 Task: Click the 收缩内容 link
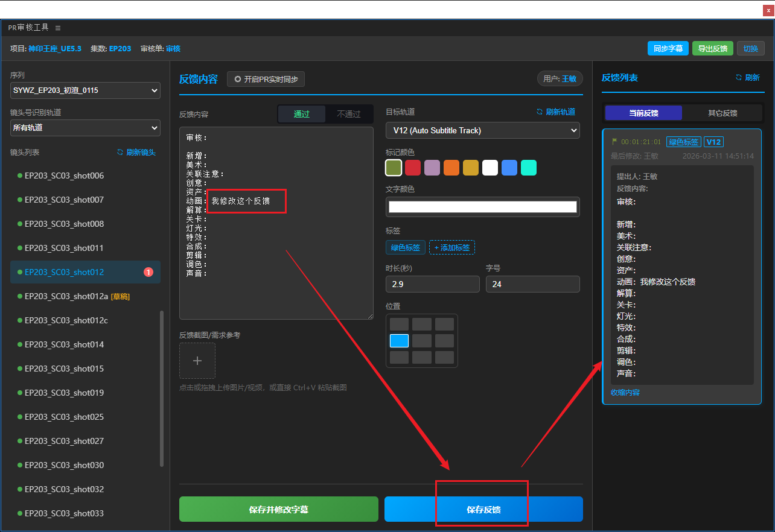pos(625,393)
